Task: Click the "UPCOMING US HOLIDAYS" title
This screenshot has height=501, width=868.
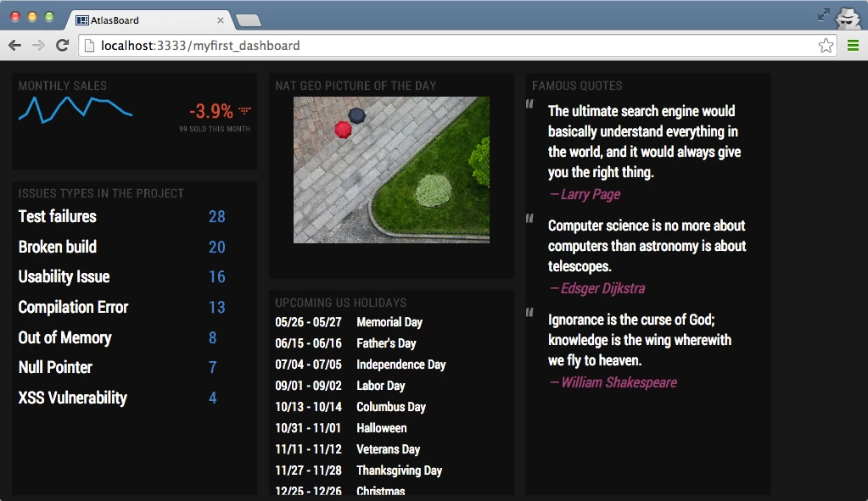Action: [x=341, y=303]
